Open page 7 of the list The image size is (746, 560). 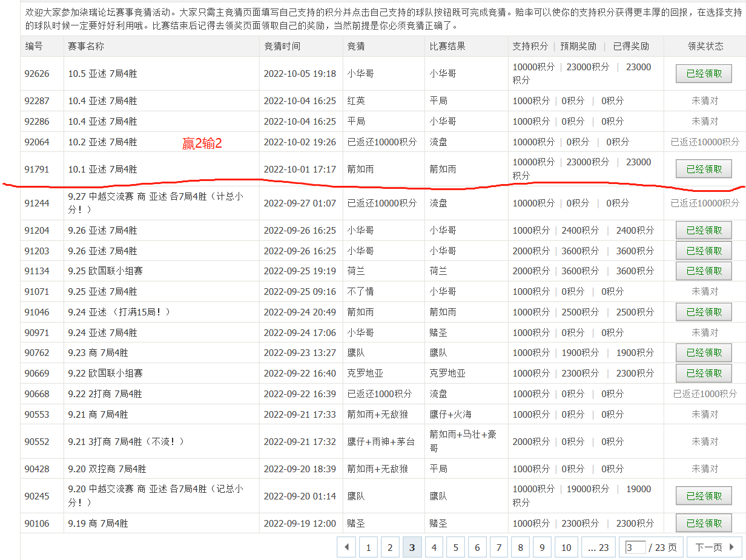[x=498, y=547]
